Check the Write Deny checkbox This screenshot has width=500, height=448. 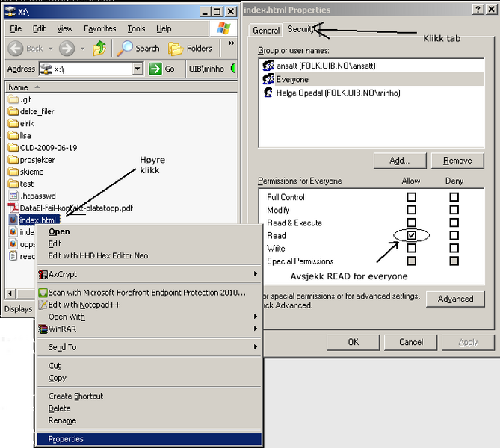[x=454, y=249]
